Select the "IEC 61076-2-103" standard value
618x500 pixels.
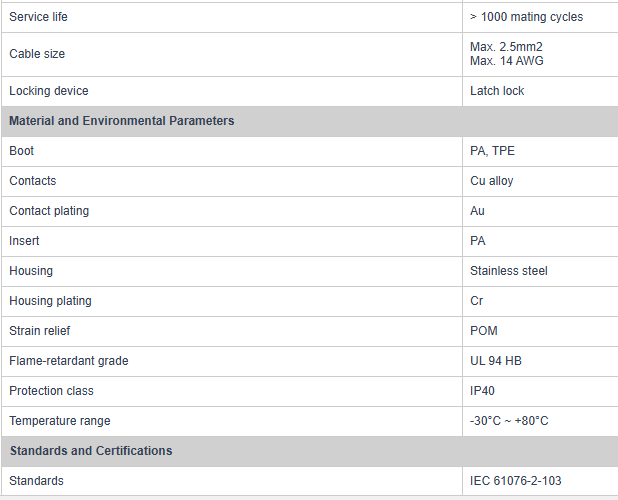[x=516, y=481]
